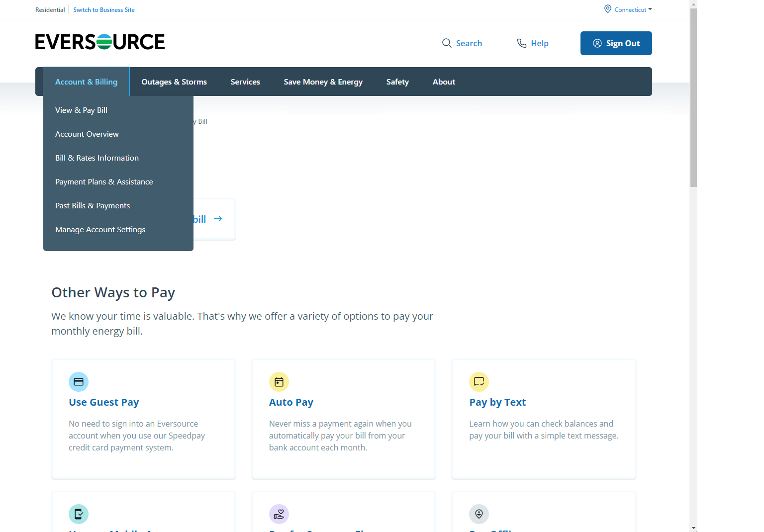Viewport: 764px width, 532px height.
Task: Click the location marker icon in bottom-right card
Action: (479, 514)
